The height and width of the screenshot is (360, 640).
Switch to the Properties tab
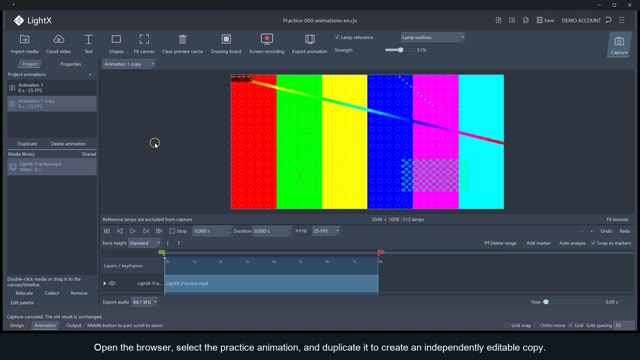(70, 64)
